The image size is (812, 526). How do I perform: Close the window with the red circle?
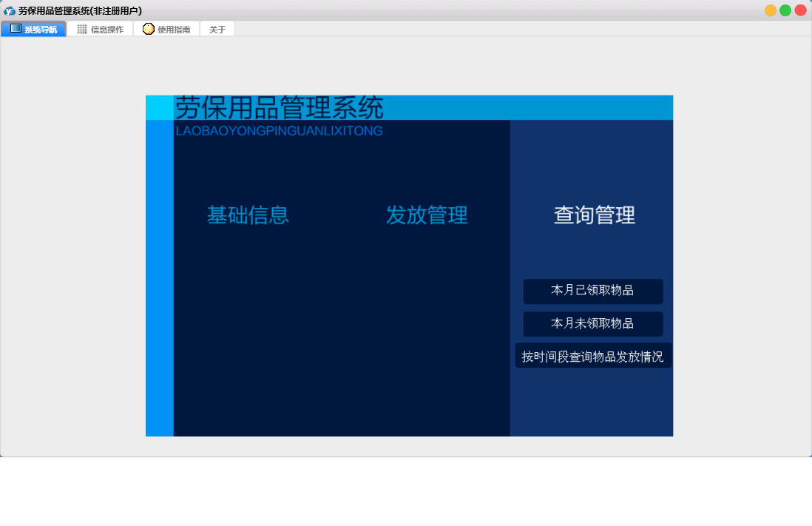[x=800, y=10]
